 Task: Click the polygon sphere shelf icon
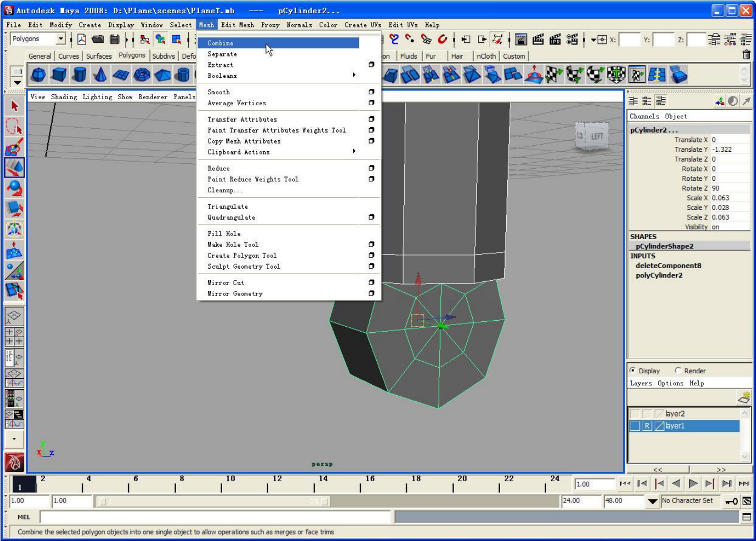pyautogui.click(x=38, y=75)
